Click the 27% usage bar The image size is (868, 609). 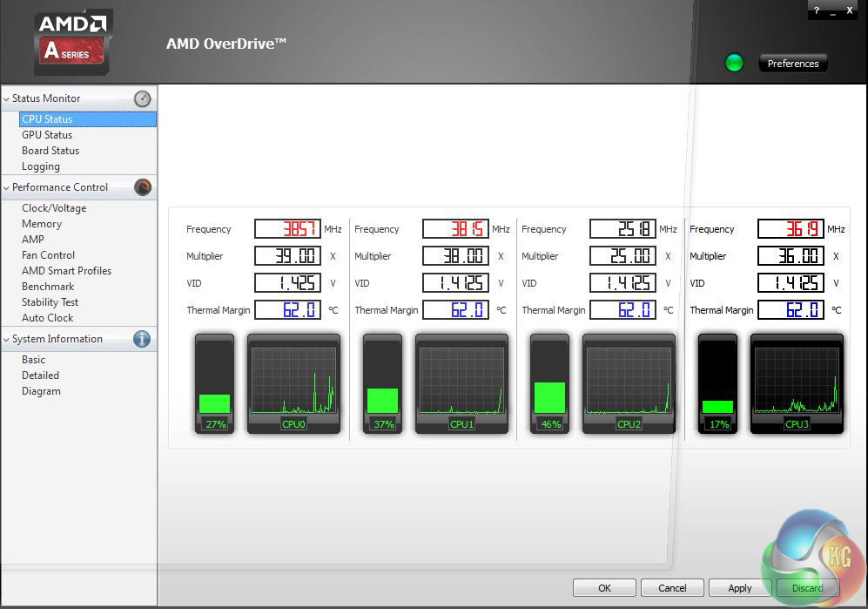tap(214, 382)
